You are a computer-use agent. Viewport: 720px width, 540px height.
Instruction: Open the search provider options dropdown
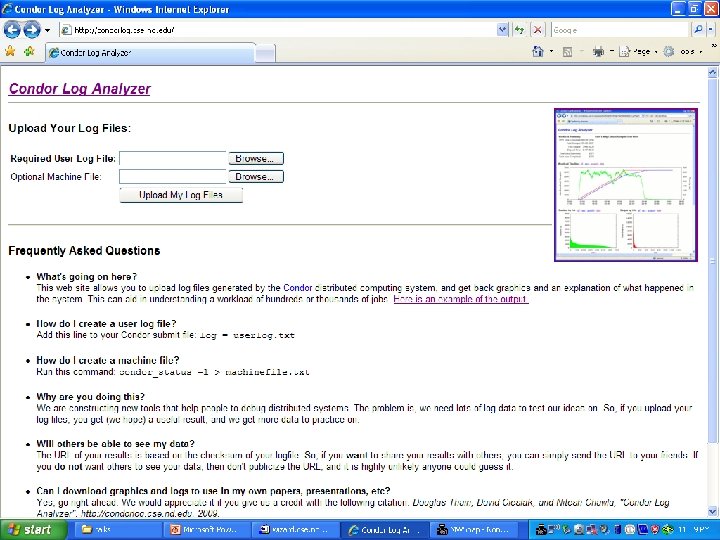[x=710, y=30]
